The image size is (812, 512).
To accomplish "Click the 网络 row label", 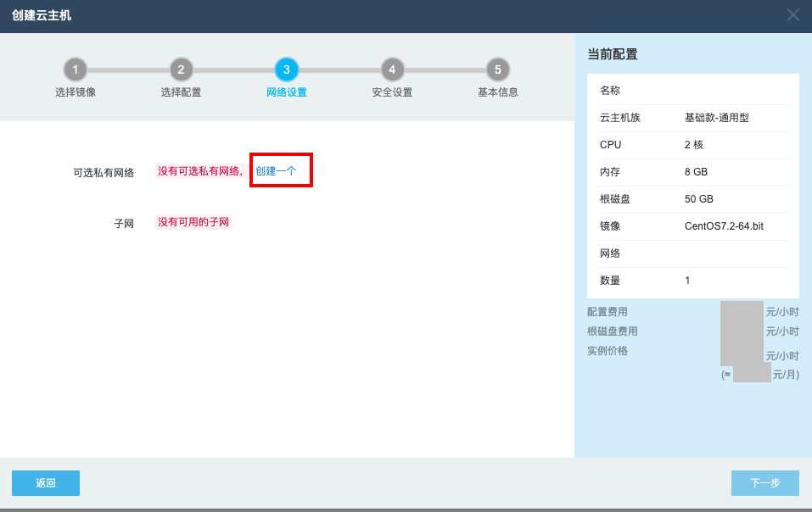I will click(x=610, y=253).
